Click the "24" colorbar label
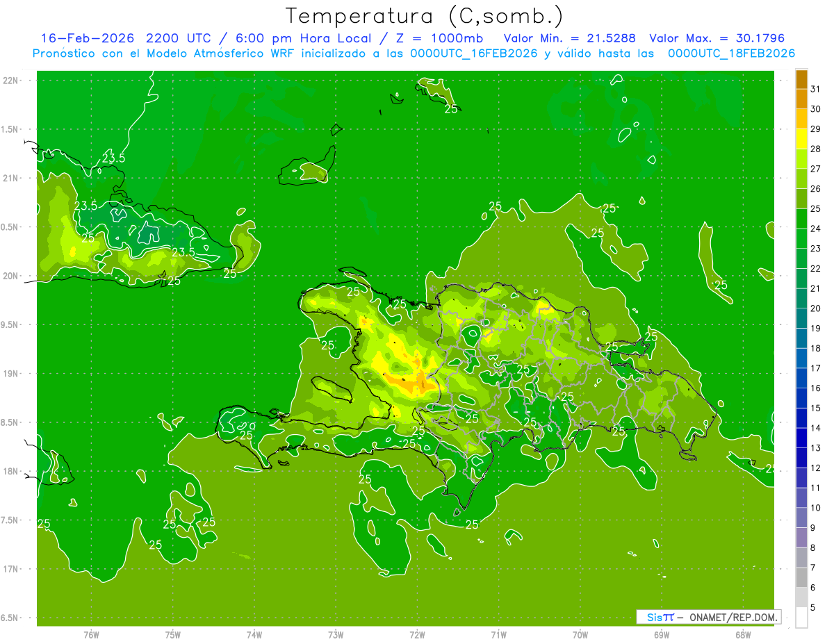This screenshot has width=834, height=644. tap(816, 229)
